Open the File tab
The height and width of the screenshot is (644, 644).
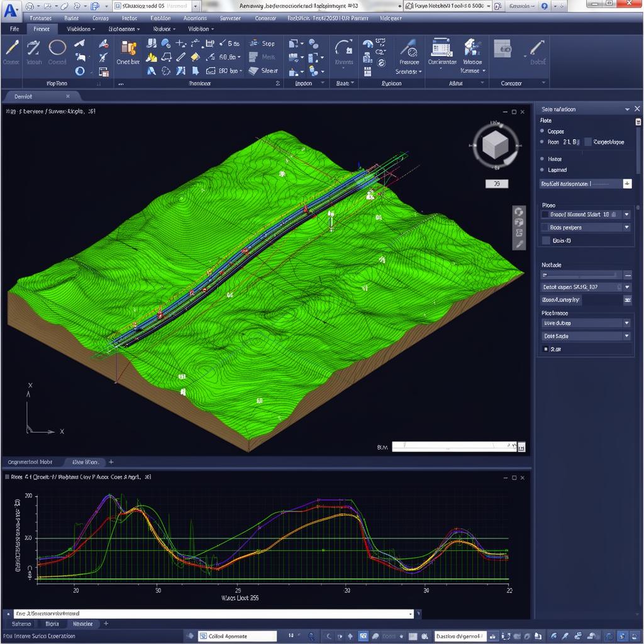pos(14,29)
